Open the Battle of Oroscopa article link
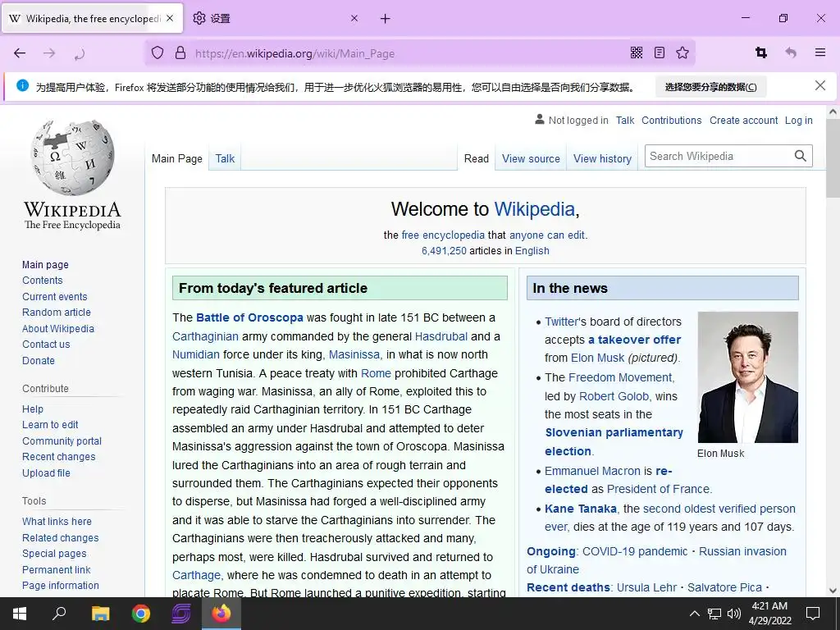Viewport: 840px width, 630px height. [249, 317]
